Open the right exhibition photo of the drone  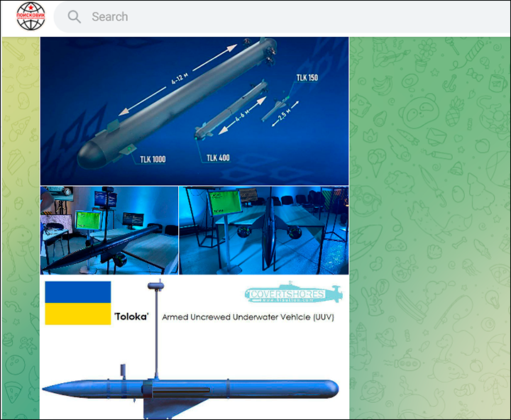click(x=263, y=230)
